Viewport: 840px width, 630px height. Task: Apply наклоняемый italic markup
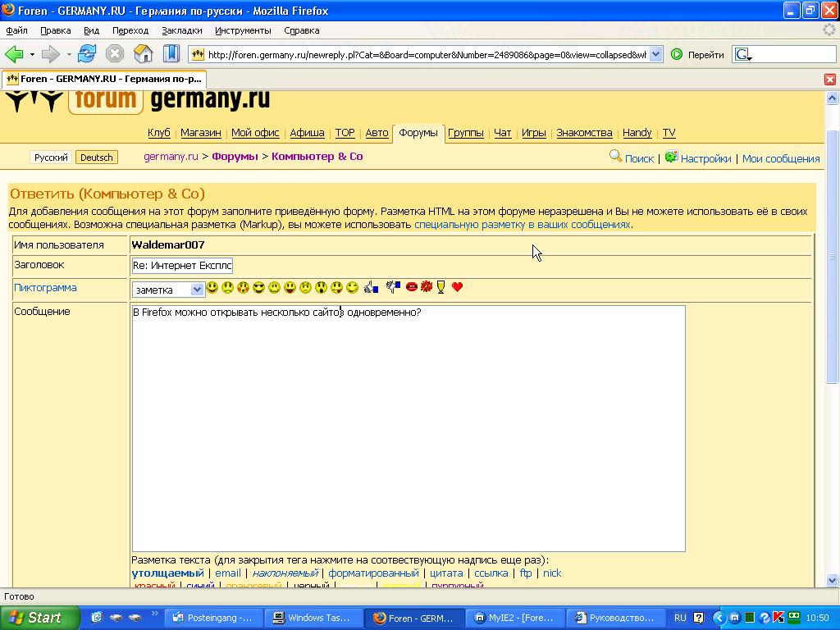(285, 573)
